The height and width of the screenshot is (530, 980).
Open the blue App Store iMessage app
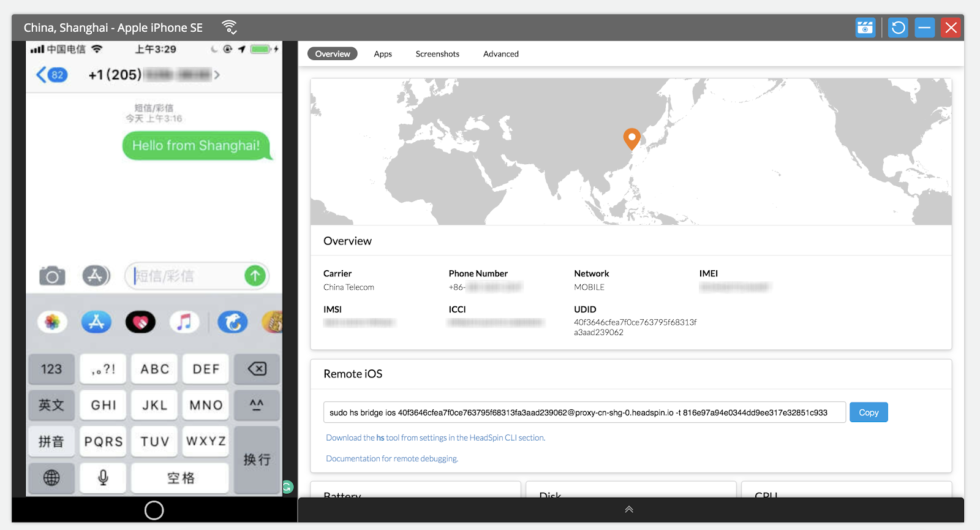pos(97,322)
